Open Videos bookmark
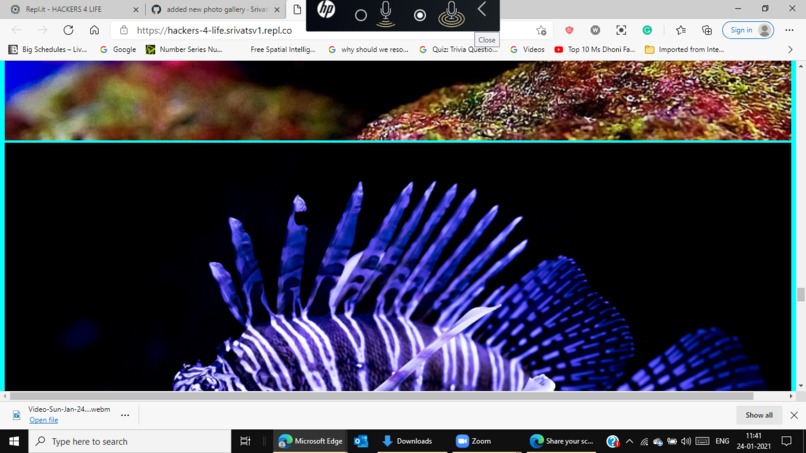806x453 pixels. pos(527,49)
